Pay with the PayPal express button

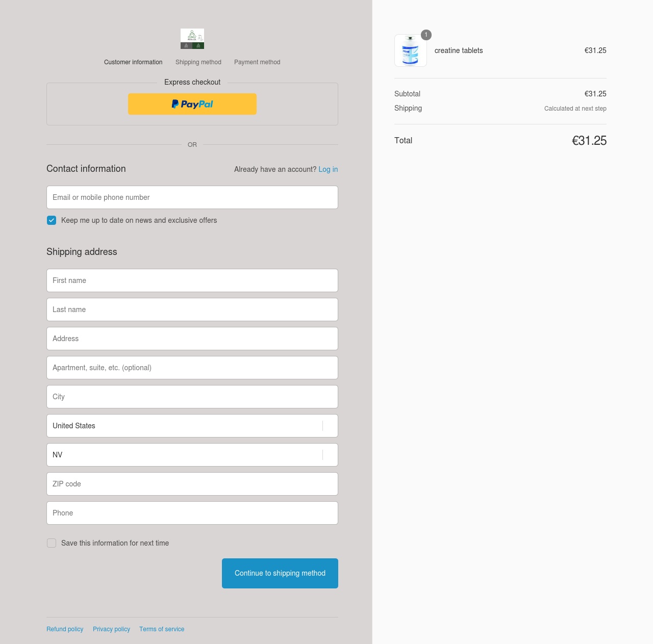[192, 104]
